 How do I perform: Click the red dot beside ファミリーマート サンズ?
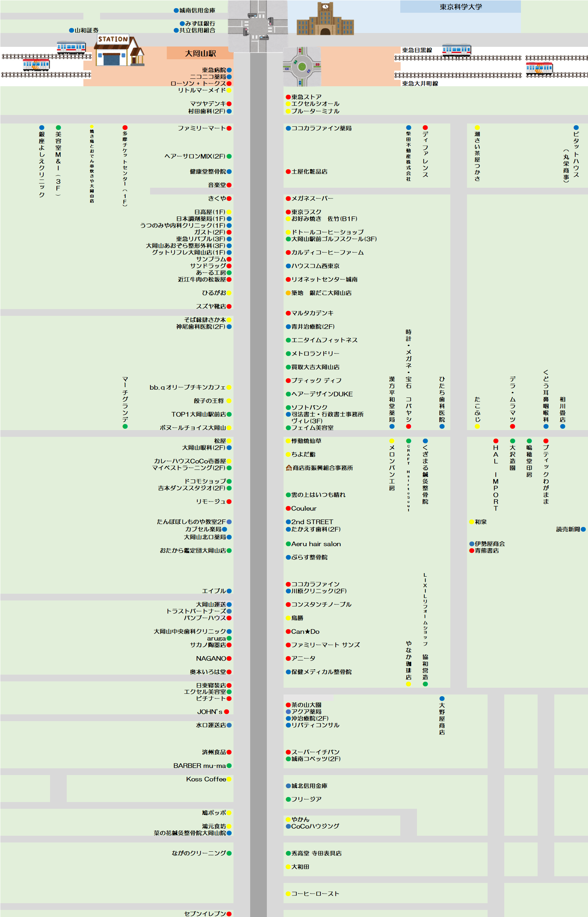(x=288, y=645)
